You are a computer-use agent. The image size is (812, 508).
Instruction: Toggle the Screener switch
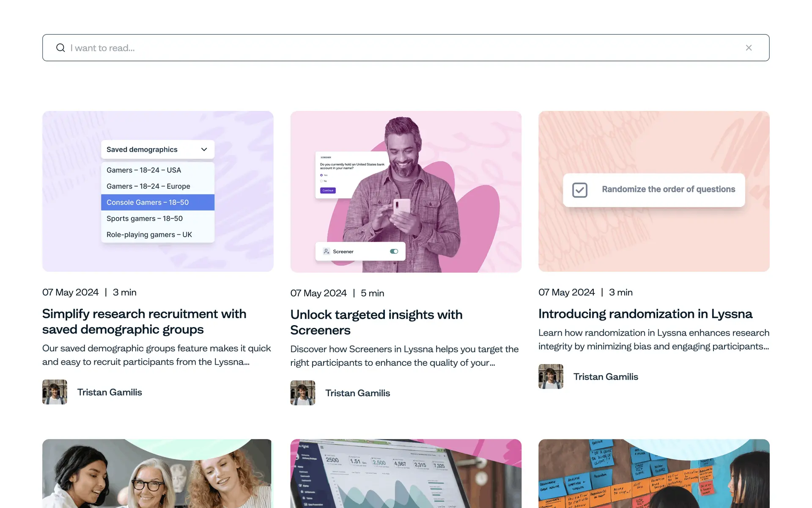tap(394, 251)
